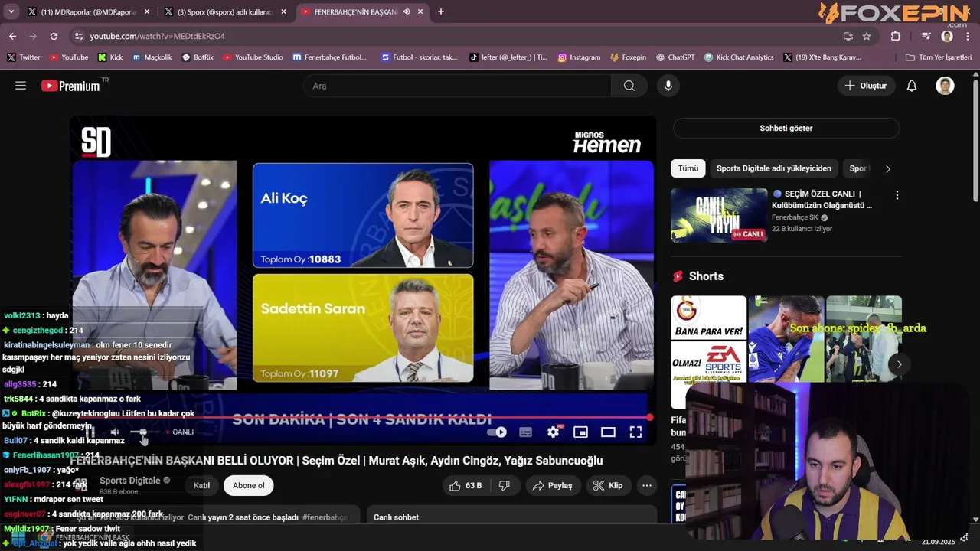Jump to live with CANLI indicator

click(x=180, y=432)
